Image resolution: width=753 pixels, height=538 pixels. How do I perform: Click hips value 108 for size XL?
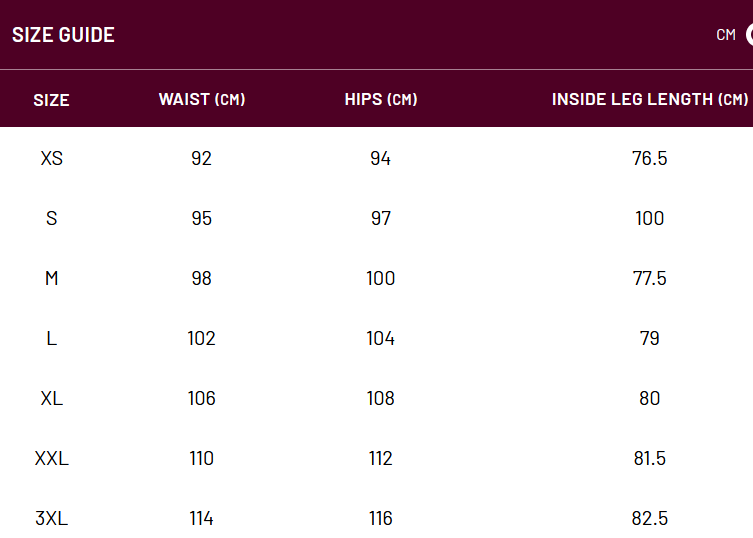click(380, 398)
